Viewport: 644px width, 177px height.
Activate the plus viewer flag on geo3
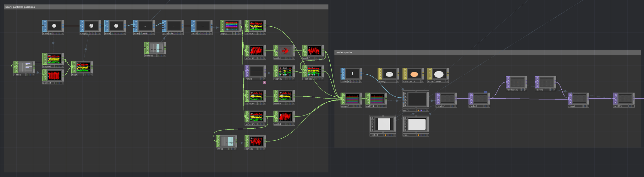coord(427,110)
